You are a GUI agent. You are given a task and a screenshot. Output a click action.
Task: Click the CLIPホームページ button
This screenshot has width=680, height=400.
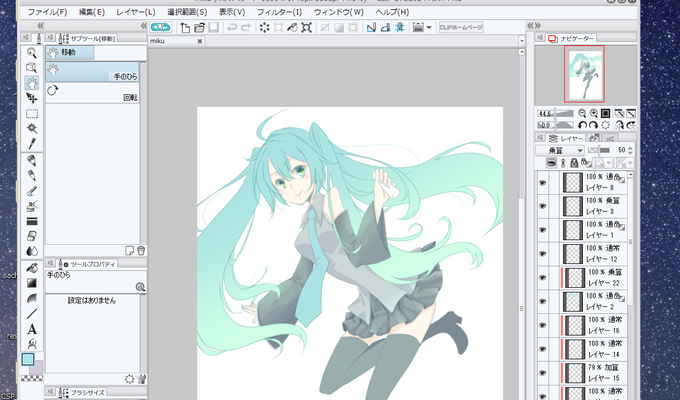coord(461,27)
